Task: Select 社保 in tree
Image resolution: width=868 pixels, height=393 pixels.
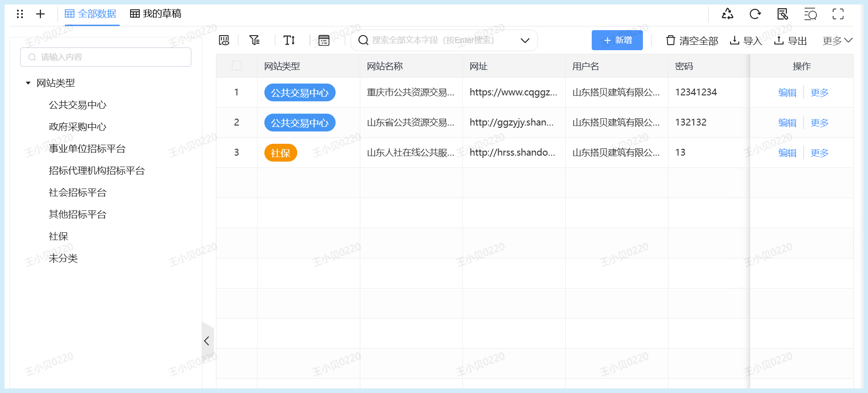Action: pos(58,236)
